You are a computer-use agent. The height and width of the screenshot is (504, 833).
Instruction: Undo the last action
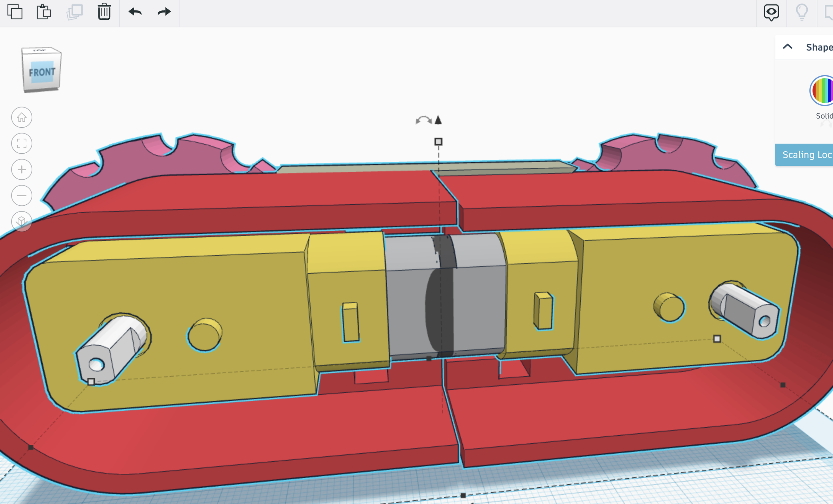click(x=135, y=12)
